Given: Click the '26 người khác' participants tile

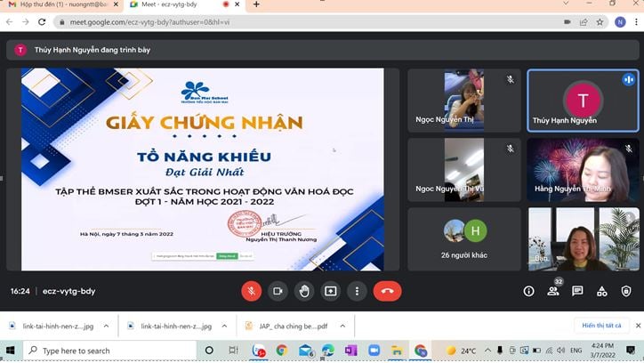Looking at the screenshot, I should click(463, 238).
